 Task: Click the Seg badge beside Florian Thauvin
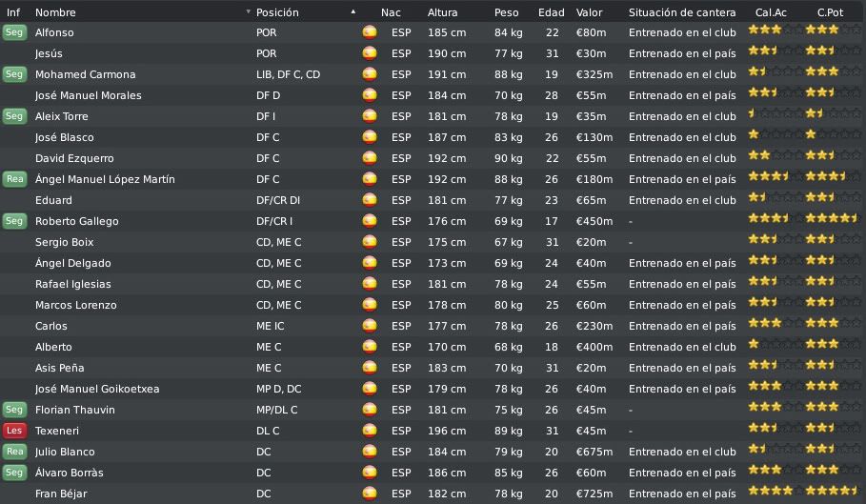(x=14, y=410)
